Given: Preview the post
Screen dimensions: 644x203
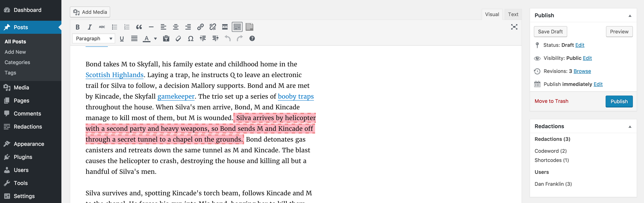Looking at the screenshot, I should click(x=619, y=32).
